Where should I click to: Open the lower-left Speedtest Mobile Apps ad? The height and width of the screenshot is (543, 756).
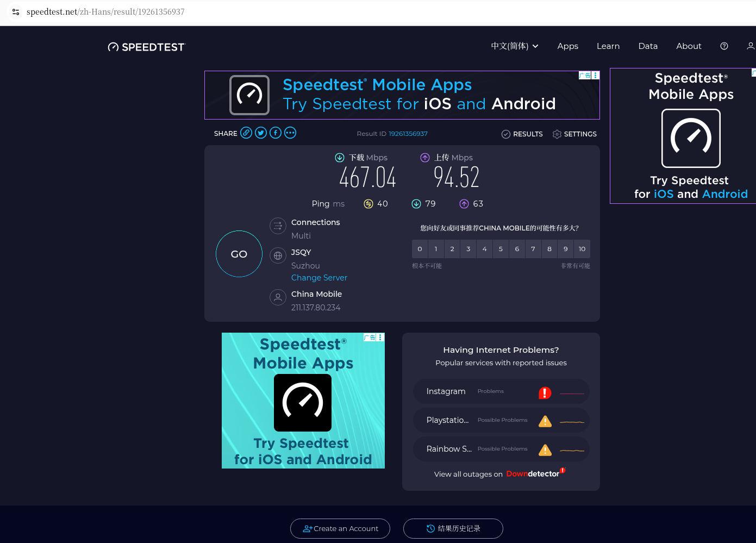click(x=303, y=401)
